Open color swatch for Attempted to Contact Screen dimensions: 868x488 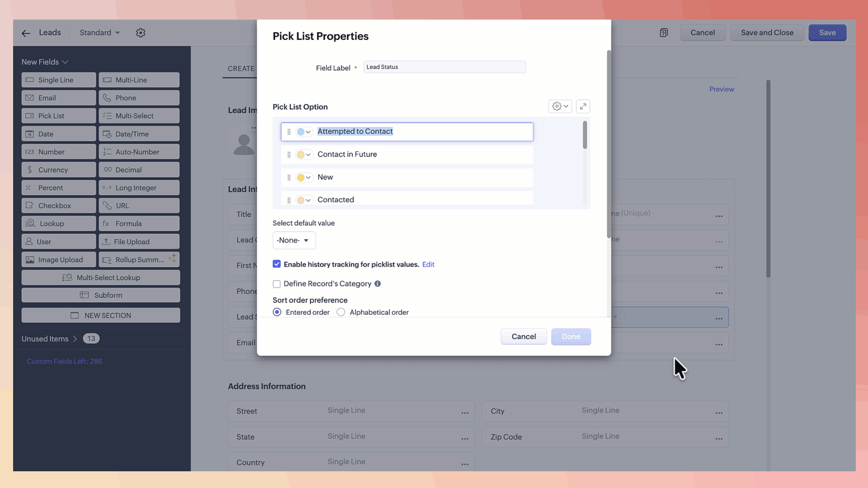click(x=304, y=132)
